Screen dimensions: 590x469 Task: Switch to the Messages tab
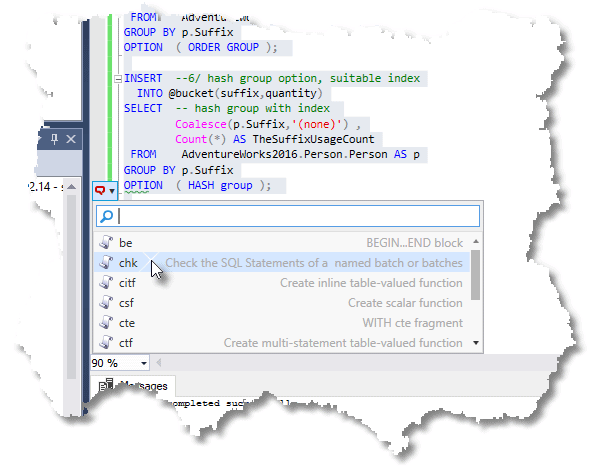pos(133,386)
